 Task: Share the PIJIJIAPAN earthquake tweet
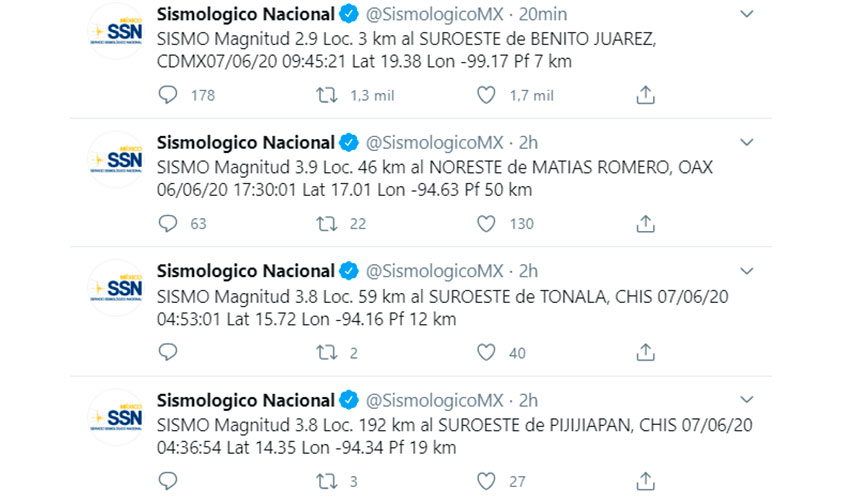[645, 481]
